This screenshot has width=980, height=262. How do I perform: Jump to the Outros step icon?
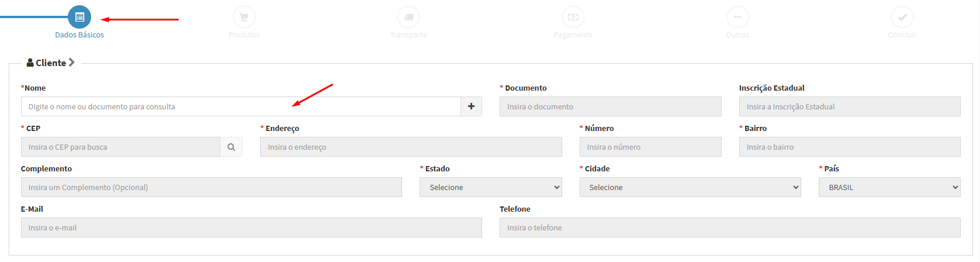737,18
